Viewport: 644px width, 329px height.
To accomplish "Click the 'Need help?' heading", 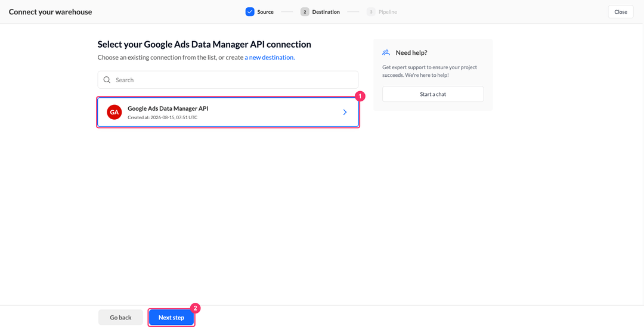I will point(411,52).
